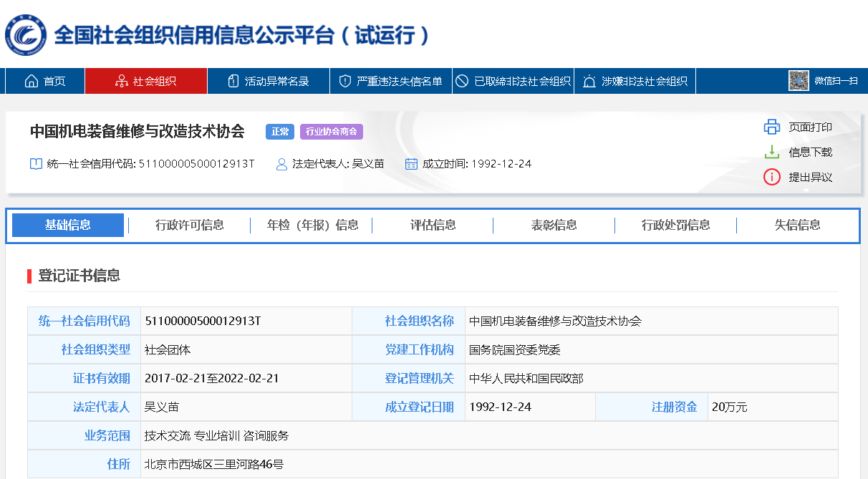Click the 信息下载 link
This screenshot has height=479, width=868.
point(811,152)
